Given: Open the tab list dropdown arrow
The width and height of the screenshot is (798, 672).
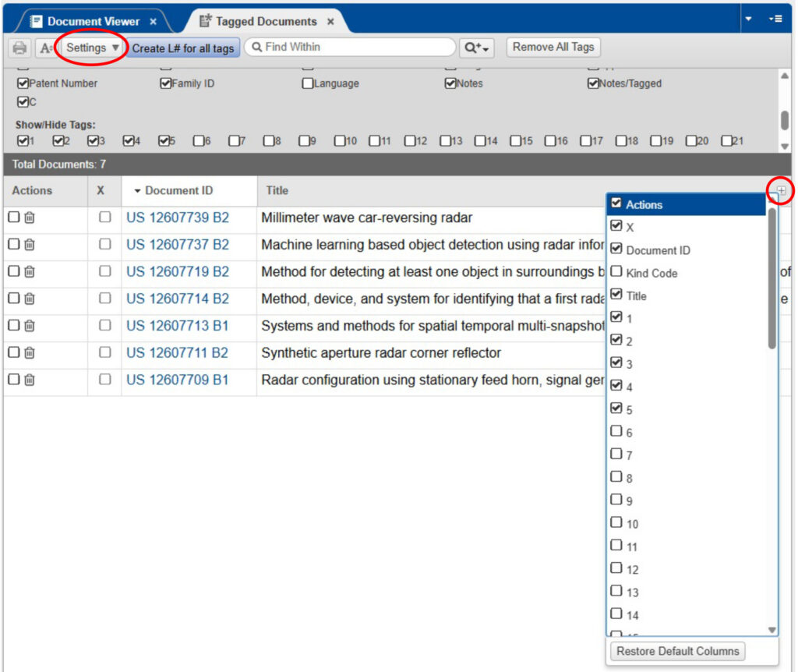Looking at the screenshot, I should (x=749, y=19).
